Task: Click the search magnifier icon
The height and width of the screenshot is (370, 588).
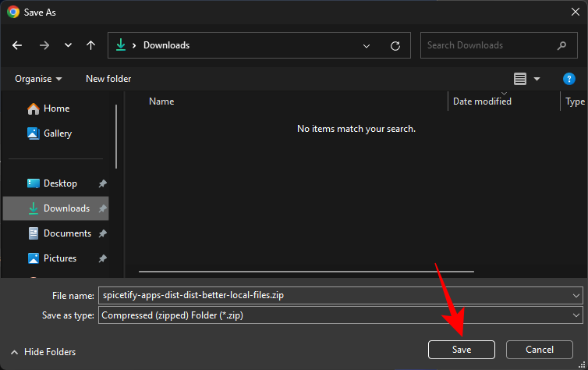Action: pyautogui.click(x=561, y=45)
